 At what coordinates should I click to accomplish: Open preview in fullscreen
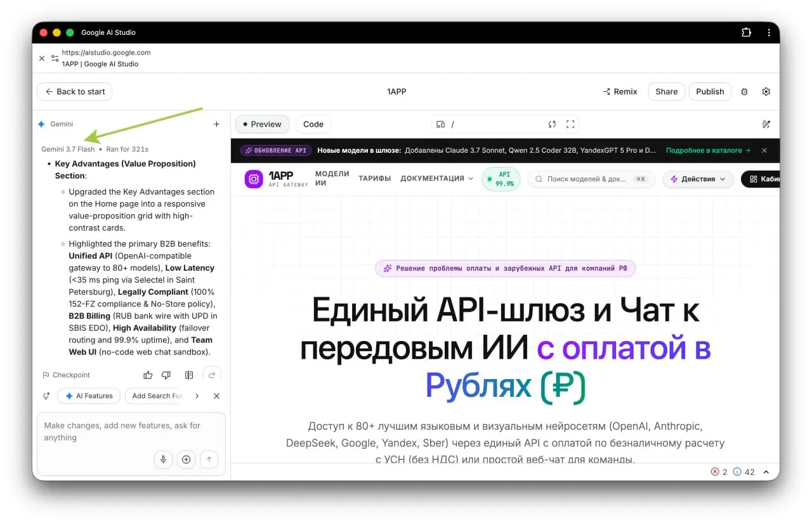coord(570,124)
